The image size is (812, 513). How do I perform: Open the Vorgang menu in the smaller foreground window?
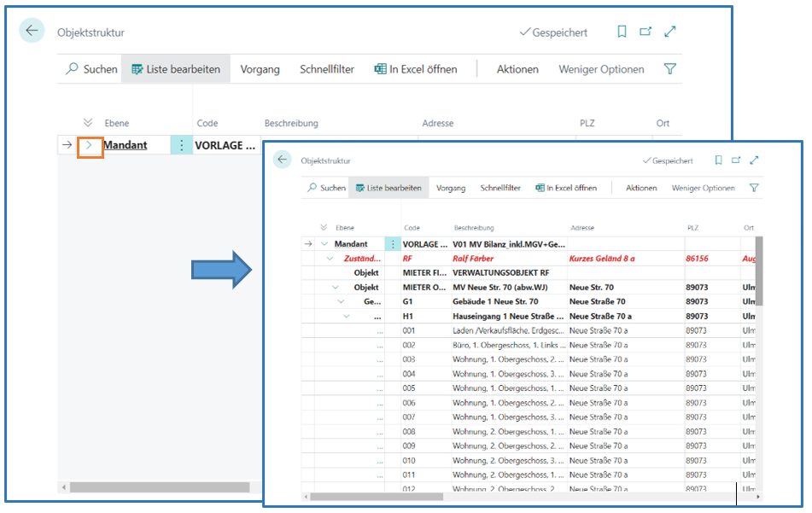[451, 188]
